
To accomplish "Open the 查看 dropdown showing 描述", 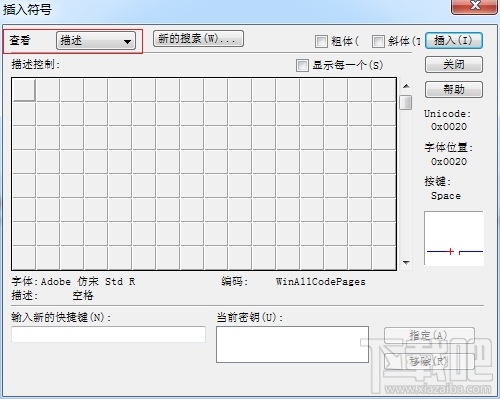I will pos(96,41).
